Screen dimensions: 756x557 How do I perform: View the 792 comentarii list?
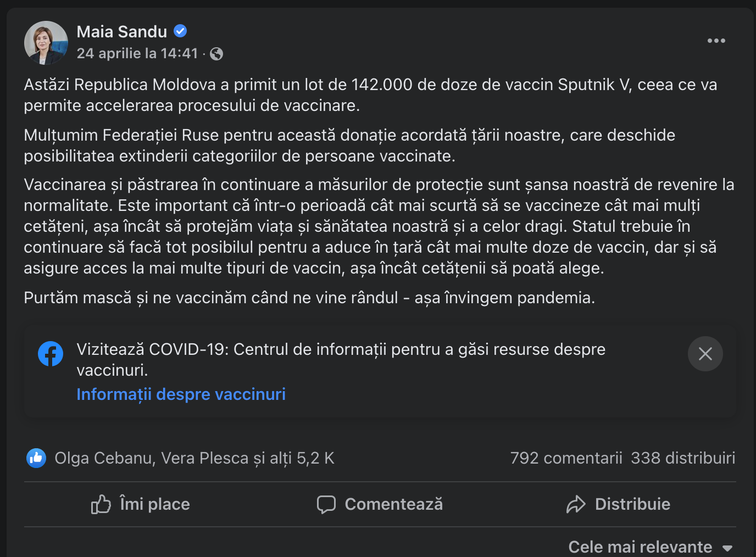click(x=566, y=458)
